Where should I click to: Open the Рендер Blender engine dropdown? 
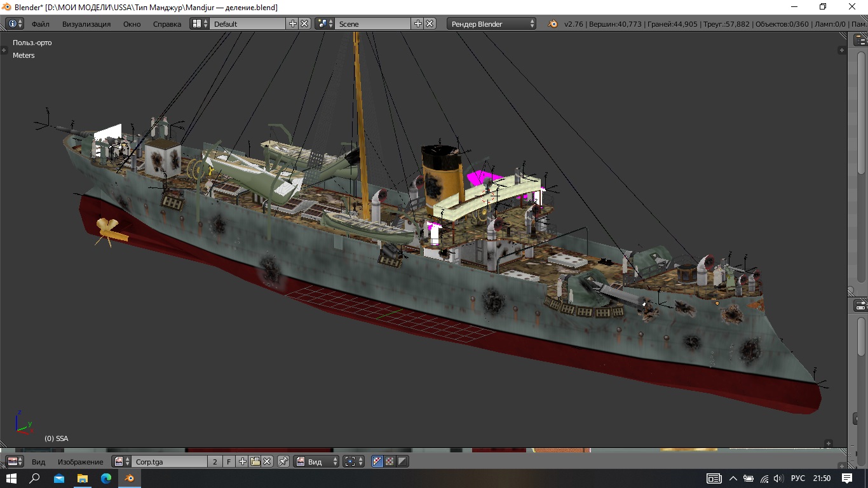click(492, 24)
